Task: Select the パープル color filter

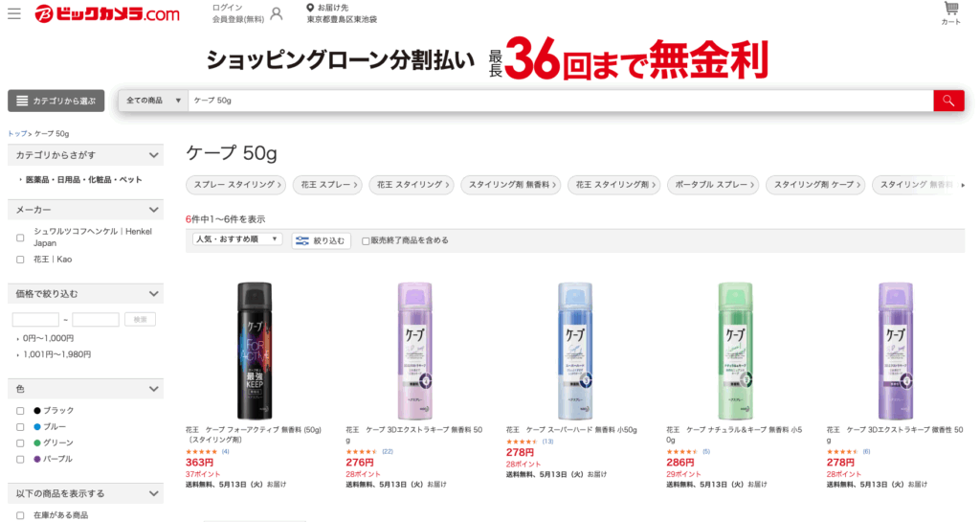Action: pyautogui.click(x=57, y=459)
